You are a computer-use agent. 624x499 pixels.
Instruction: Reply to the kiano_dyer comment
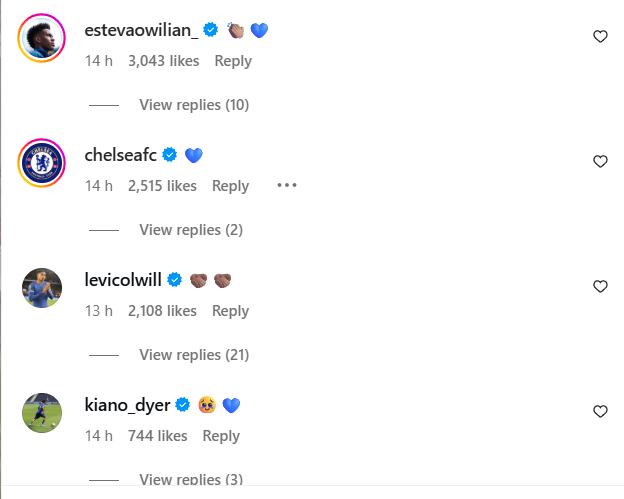click(x=221, y=436)
